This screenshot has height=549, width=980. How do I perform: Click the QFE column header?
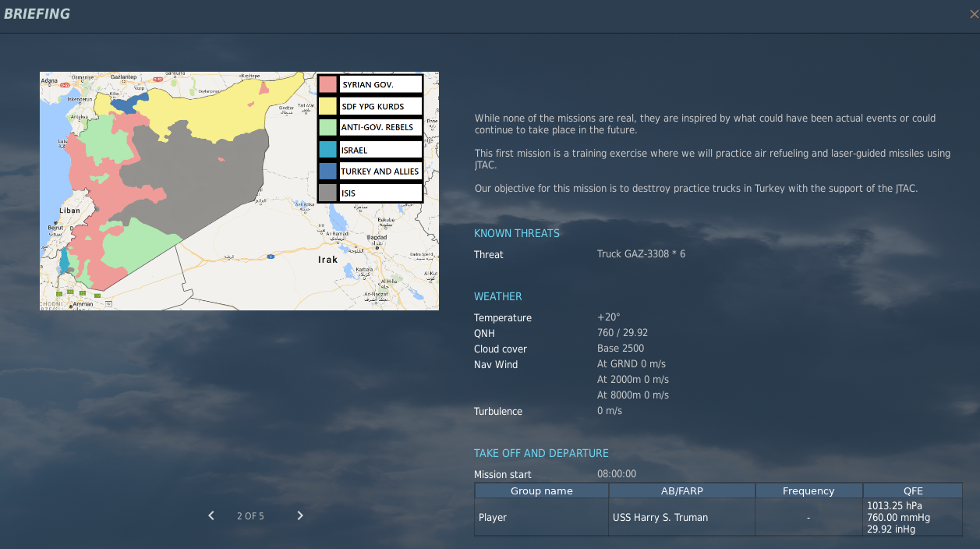912,491
